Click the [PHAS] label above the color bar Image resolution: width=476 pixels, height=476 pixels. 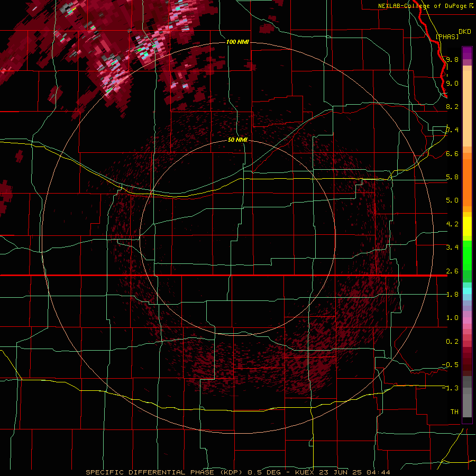[x=447, y=36]
